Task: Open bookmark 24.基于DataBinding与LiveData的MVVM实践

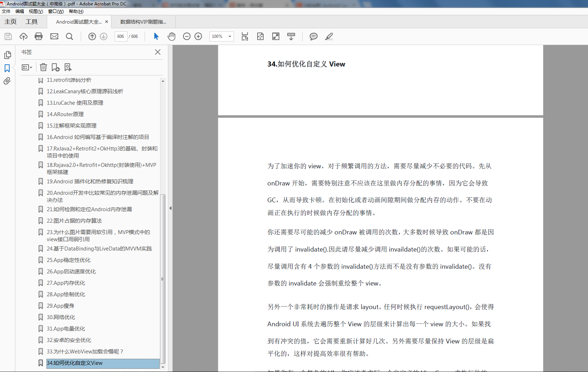Action: tap(99, 249)
